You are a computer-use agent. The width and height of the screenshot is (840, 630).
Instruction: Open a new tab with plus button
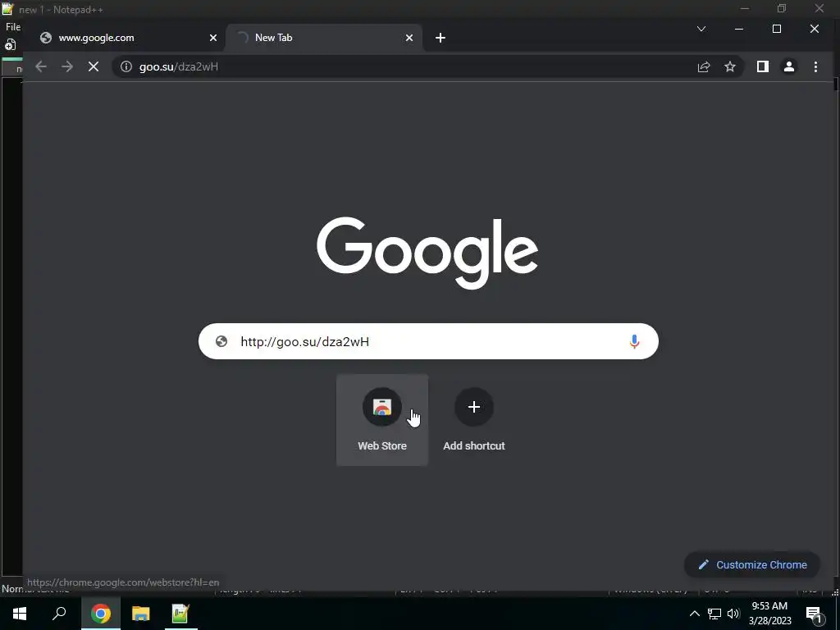(441, 38)
